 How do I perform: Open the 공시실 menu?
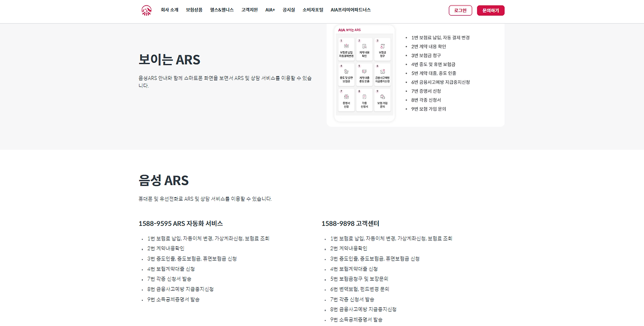289,10
